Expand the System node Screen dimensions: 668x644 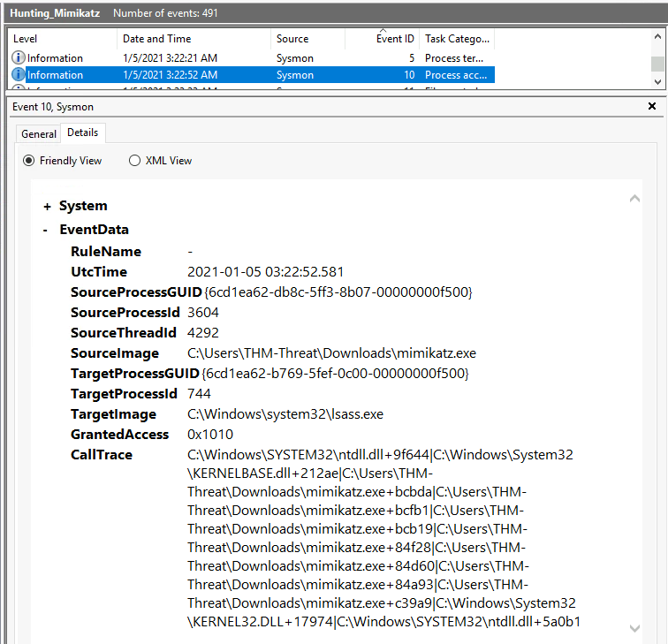(47, 207)
